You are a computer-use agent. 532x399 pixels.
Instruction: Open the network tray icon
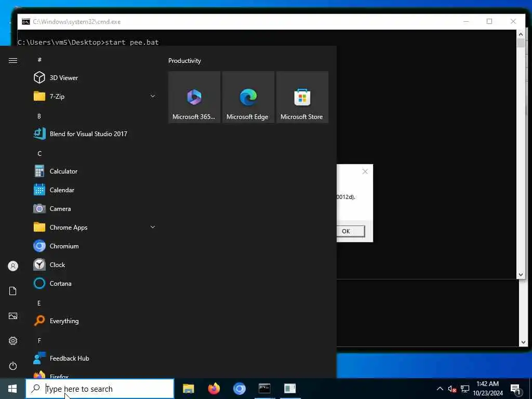(x=465, y=389)
